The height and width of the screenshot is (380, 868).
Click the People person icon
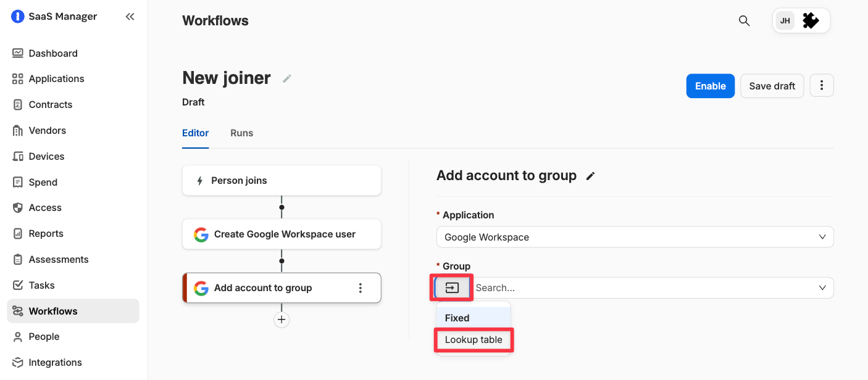tap(18, 336)
